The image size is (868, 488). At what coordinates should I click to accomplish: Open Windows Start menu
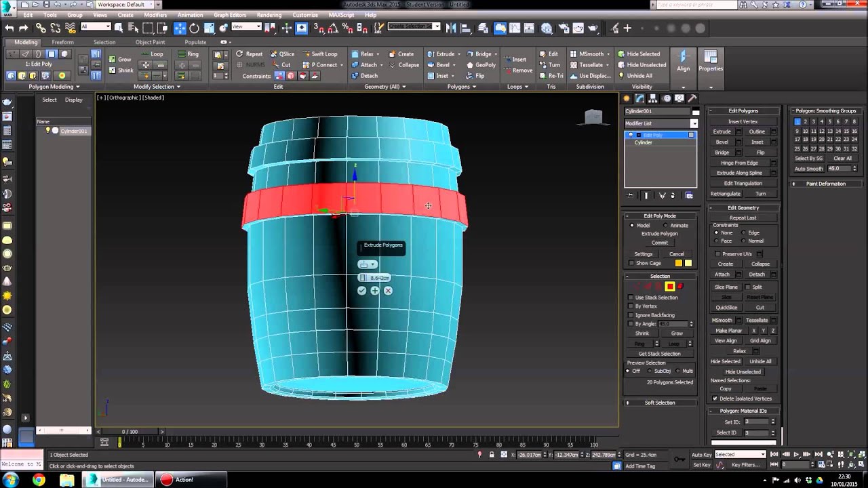[x=10, y=480]
